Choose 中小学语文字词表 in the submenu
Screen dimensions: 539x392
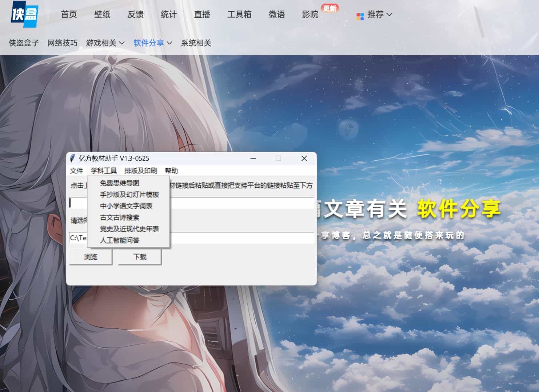coord(127,206)
